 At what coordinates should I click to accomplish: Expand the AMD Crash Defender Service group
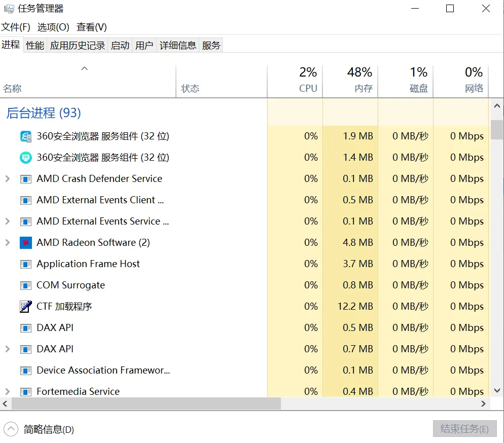(7, 179)
